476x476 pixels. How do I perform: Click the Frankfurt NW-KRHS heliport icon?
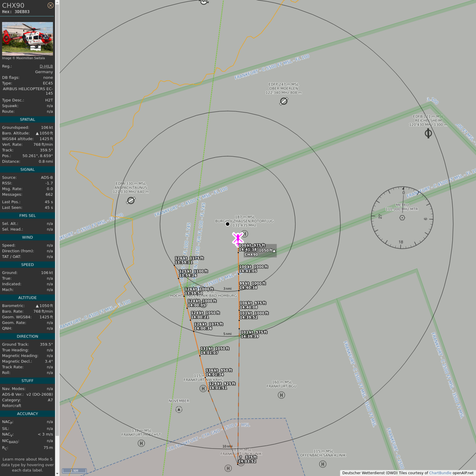203,389
